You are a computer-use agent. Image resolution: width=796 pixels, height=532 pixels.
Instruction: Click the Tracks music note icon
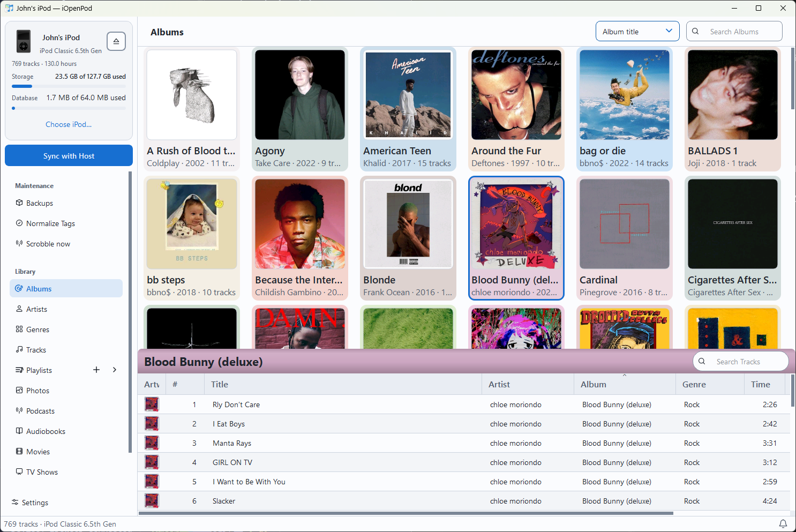pos(19,350)
